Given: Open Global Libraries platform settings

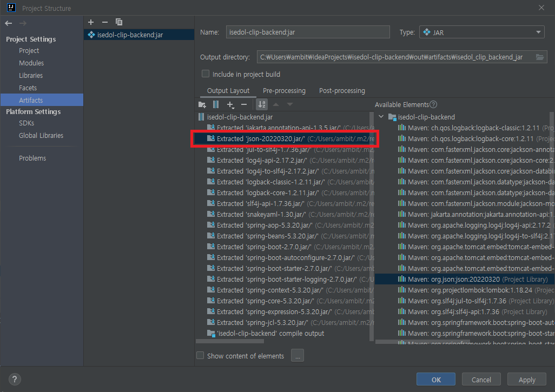Looking at the screenshot, I should coord(41,136).
